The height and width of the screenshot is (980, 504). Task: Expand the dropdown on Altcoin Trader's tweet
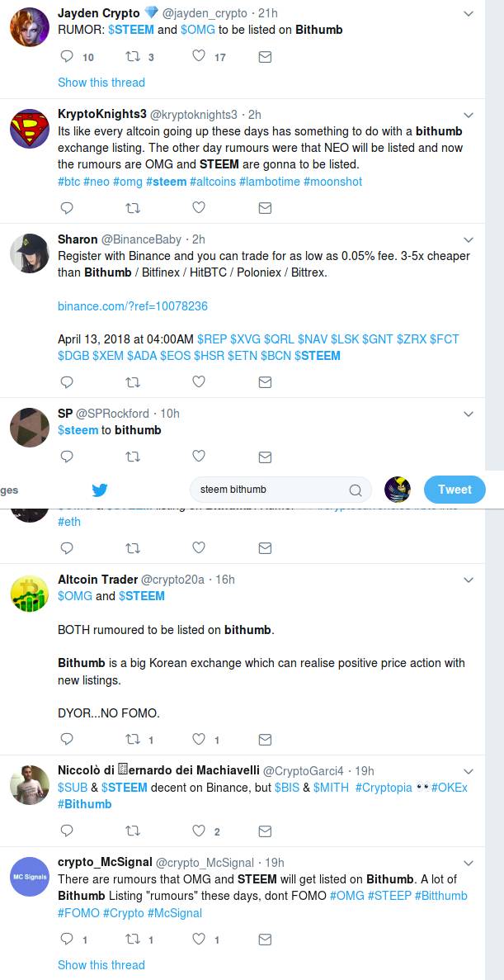(x=469, y=579)
